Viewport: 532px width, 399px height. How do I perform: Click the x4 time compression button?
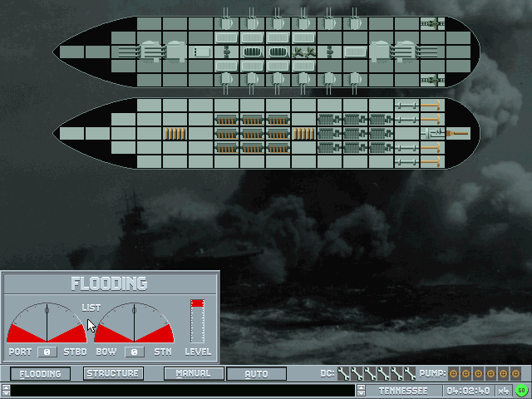click(x=504, y=391)
